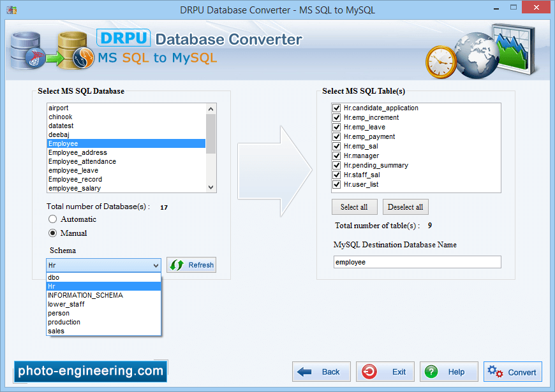
Task: Click the green Help question-mark icon
Action: pos(431,372)
